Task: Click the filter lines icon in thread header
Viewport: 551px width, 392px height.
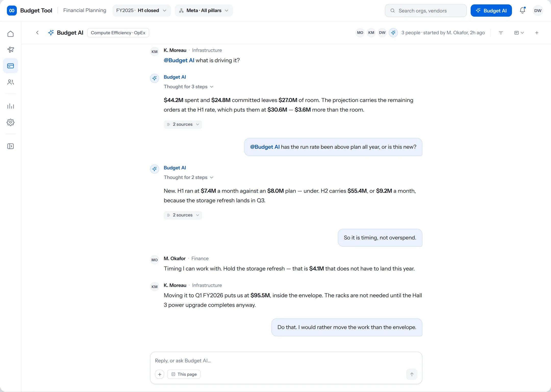Action: point(501,33)
